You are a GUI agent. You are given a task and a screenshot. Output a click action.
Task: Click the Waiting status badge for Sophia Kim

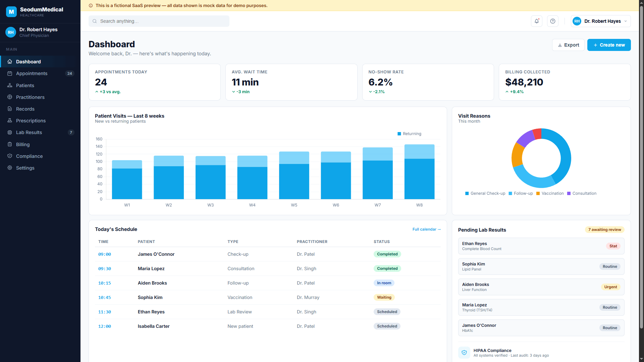pyautogui.click(x=384, y=297)
